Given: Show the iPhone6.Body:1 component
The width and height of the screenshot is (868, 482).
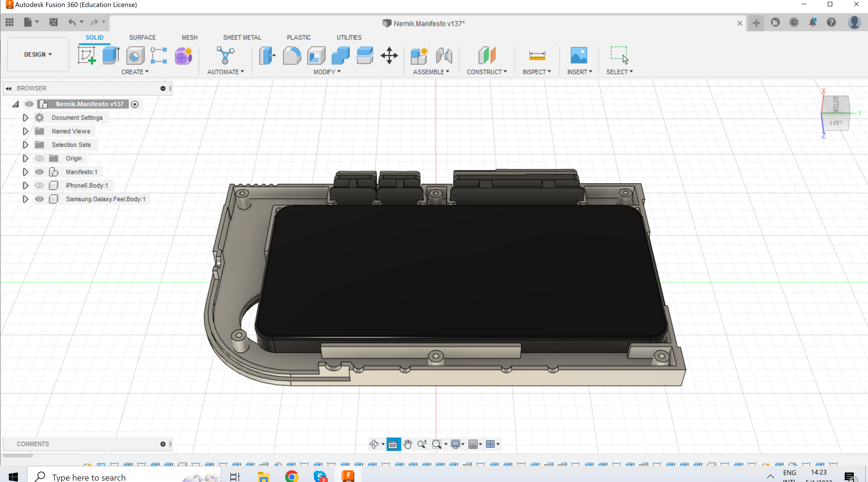Looking at the screenshot, I should click(x=39, y=186).
